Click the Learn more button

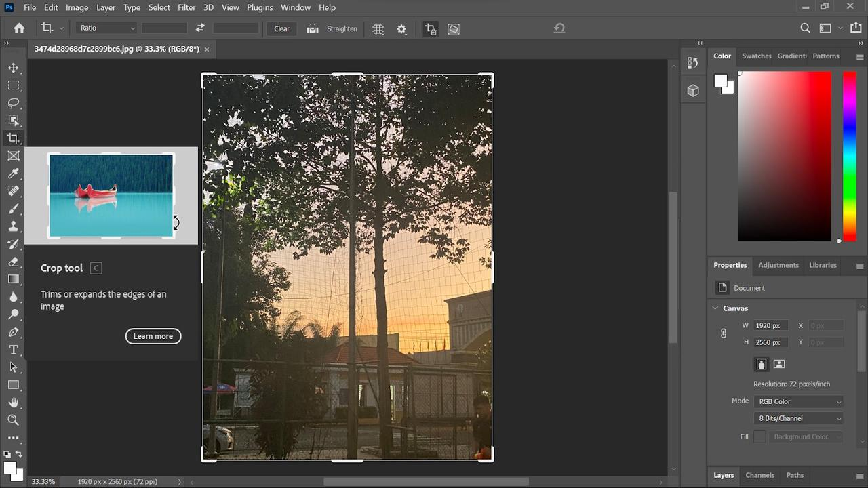(x=153, y=335)
